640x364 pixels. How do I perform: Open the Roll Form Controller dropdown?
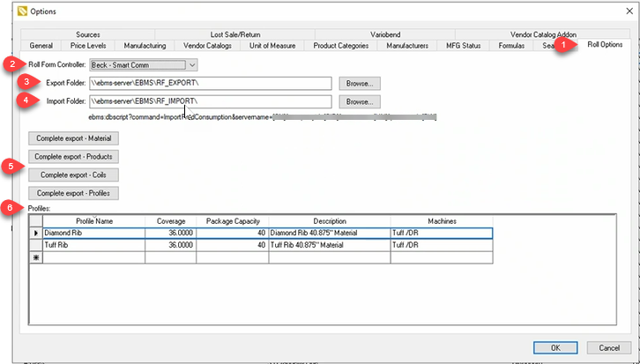(x=192, y=64)
